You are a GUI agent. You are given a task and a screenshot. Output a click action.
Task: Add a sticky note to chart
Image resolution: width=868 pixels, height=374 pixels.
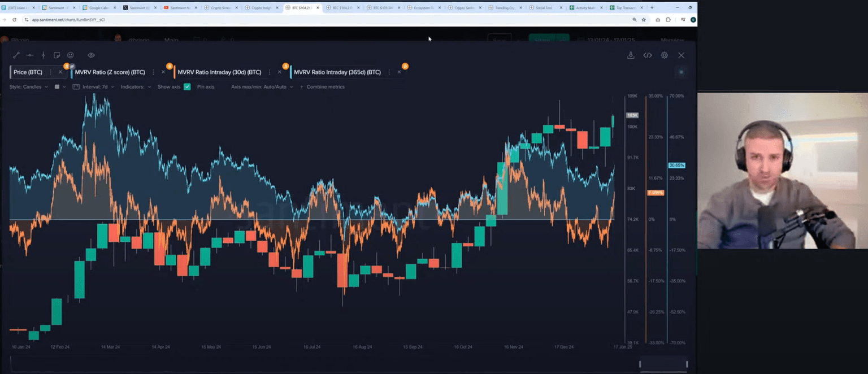point(57,55)
